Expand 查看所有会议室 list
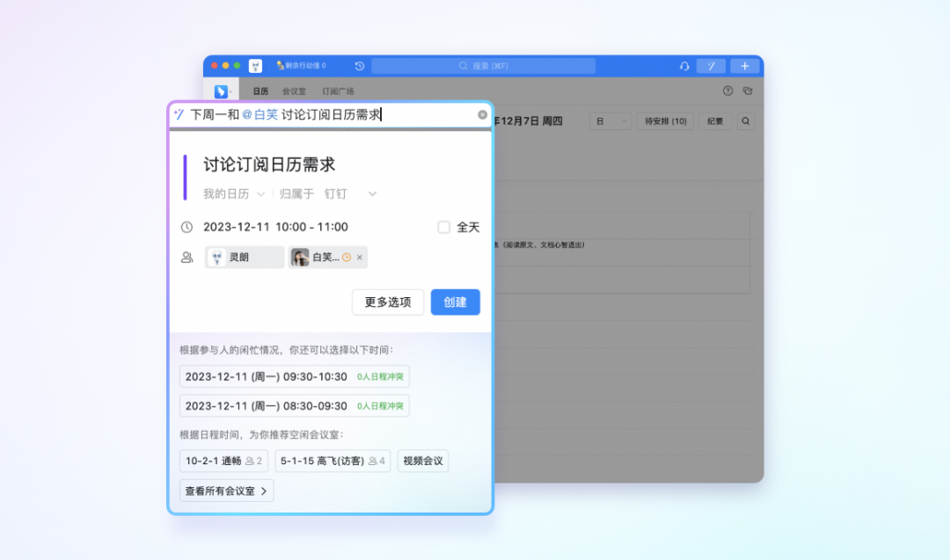Image resolution: width=950 pixels, height=560 pixels. pyautogui.click(x=226, y=491)
